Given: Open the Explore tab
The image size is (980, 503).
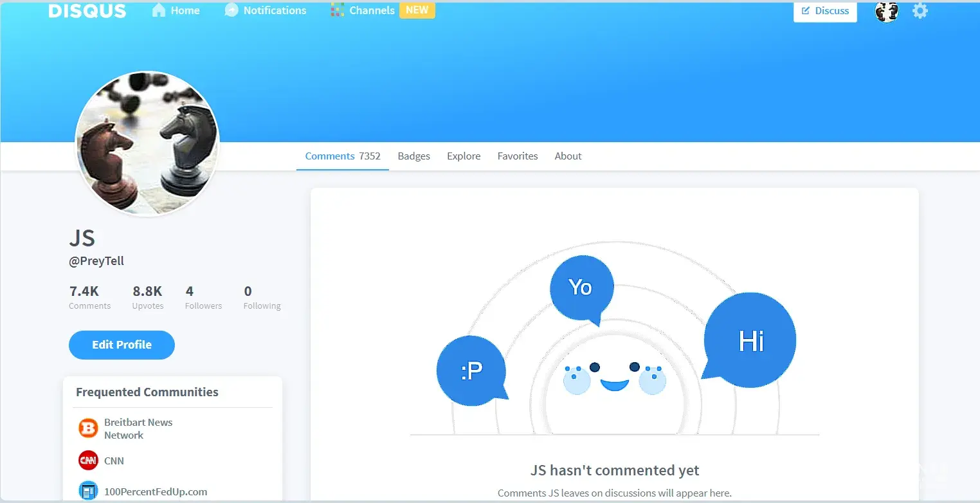Looking at the screenshot, I should [x=464, y=156].
